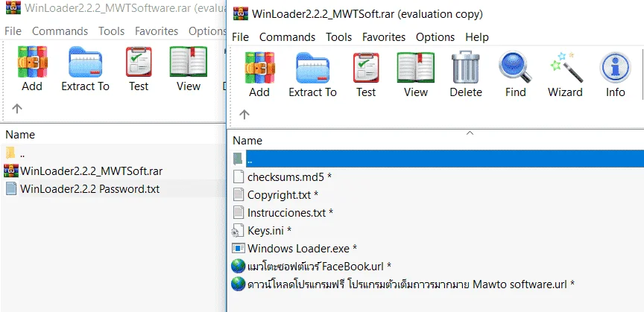Click WinRAR title icon of MWTSoftware.rar window
Screen dimensions: 644x312
tap(13, 7)
